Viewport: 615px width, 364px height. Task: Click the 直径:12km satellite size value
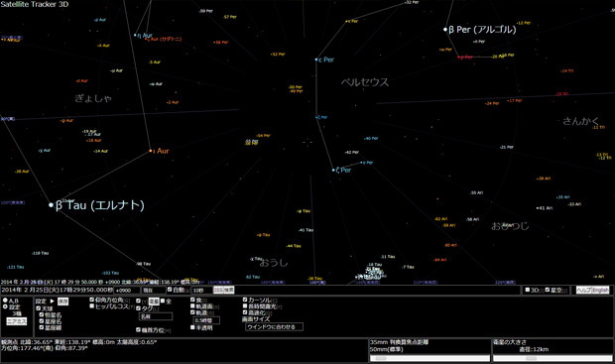tap(534, 349)
